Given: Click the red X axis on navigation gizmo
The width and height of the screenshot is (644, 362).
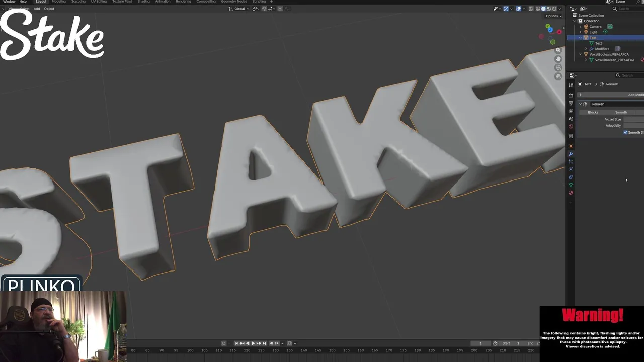Looking at the screenshot, I should click(x=559, y=32).
